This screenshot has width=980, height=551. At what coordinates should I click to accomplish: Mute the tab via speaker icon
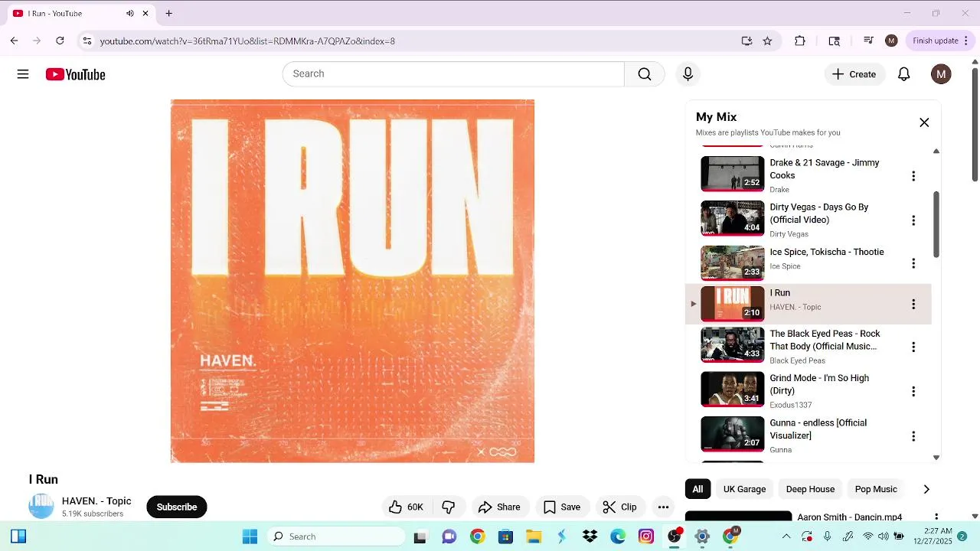click(x=129, y=13)
